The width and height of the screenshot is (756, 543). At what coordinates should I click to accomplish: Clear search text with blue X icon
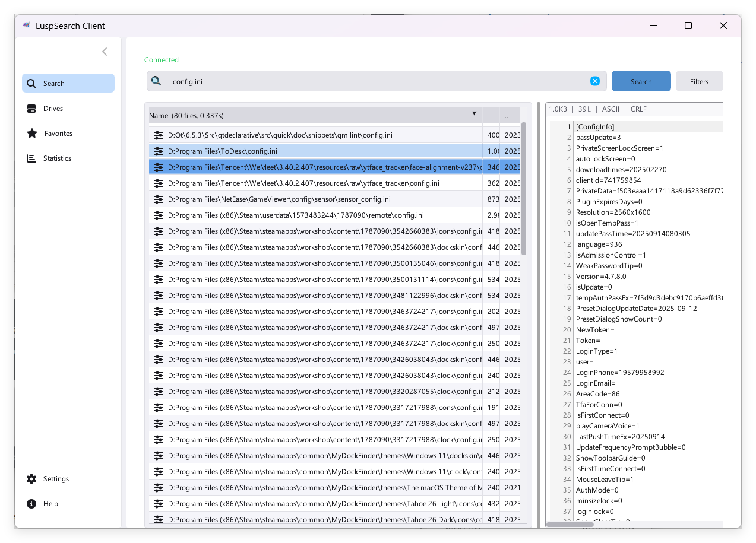594,81
